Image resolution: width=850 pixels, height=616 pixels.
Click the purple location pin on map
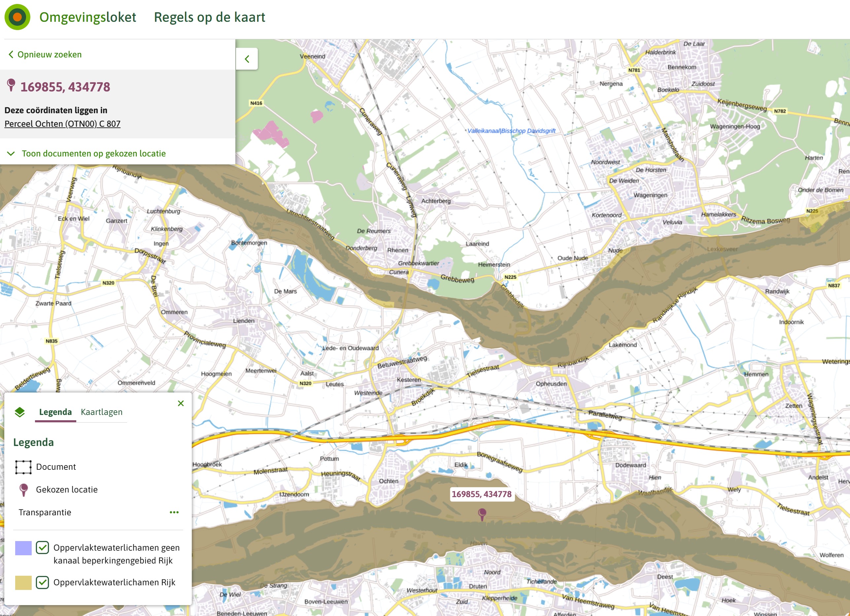tap(482, 513)
